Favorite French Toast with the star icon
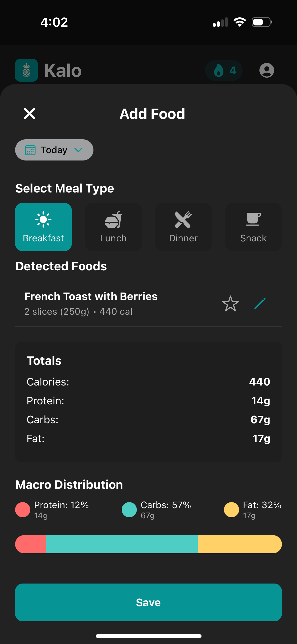This screenshot has width=297, height=644. [230, 303]
